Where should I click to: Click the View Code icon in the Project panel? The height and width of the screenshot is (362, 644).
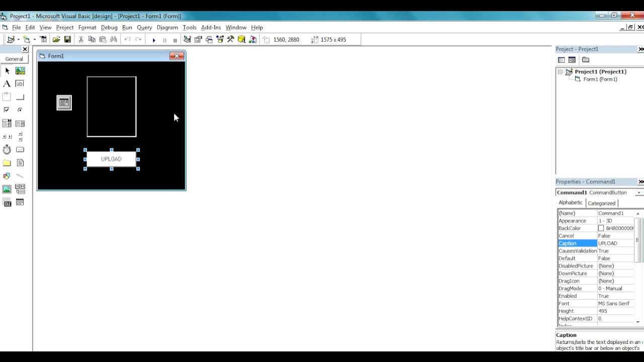[561, 60]
